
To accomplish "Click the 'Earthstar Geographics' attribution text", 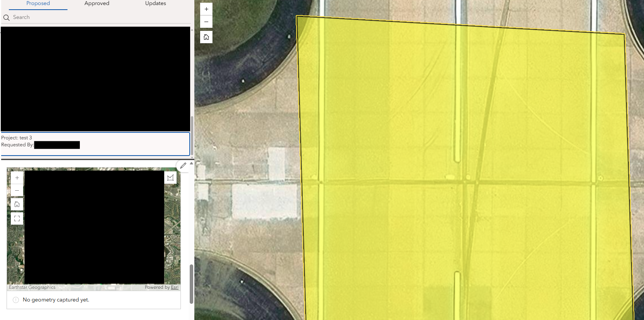I will 32,287.
